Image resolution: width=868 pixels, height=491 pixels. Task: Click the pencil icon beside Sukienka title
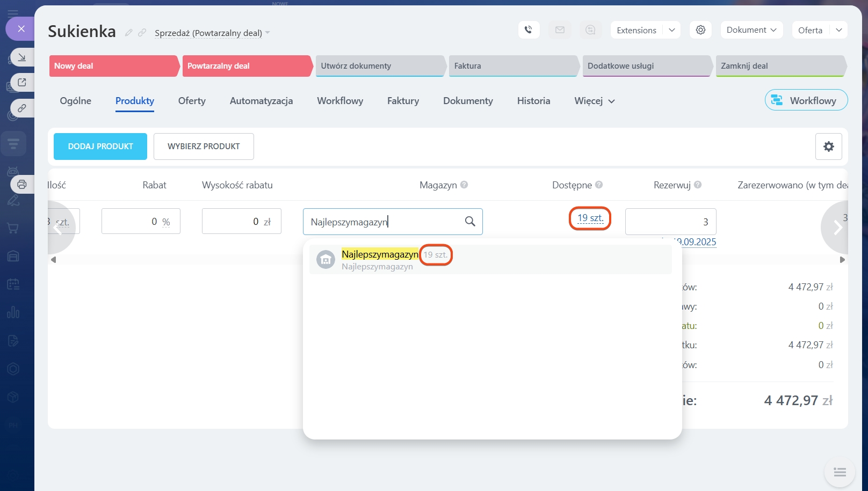pos(129,33)
